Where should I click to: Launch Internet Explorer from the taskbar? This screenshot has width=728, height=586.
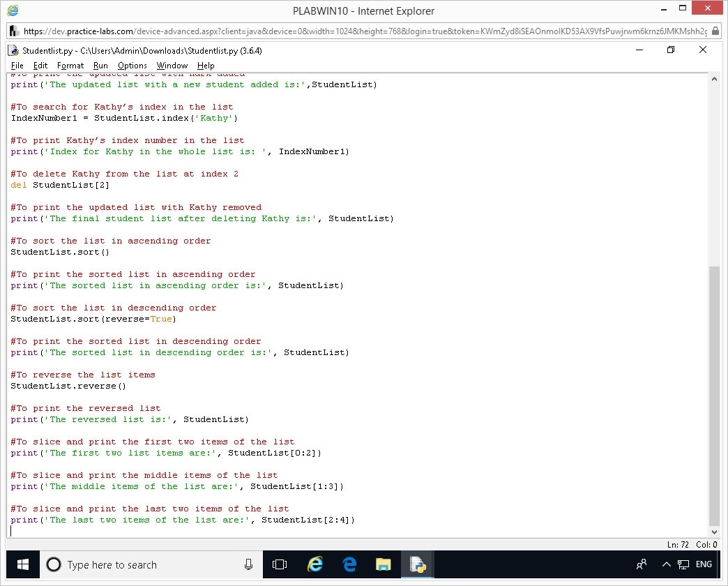click(x=315, y=564)
